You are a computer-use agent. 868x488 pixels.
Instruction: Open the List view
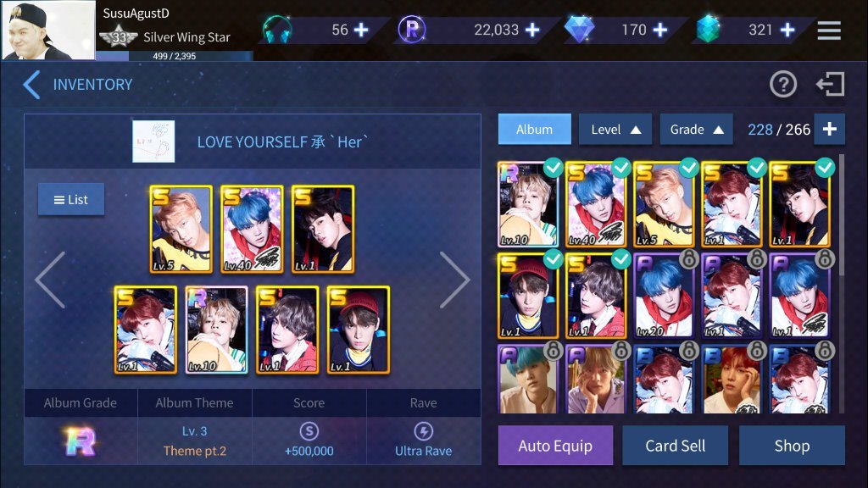(71, 199)
